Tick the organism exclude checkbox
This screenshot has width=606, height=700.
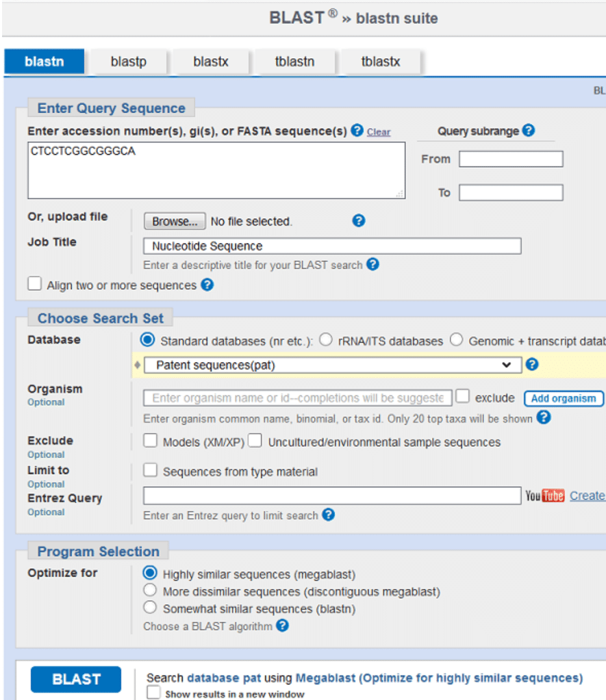pos(462,396)
